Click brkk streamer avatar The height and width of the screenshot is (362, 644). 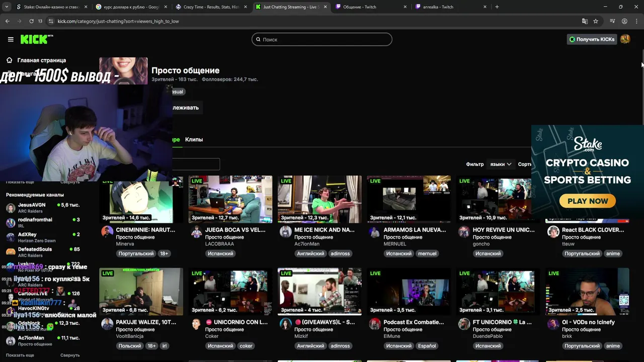553,324
